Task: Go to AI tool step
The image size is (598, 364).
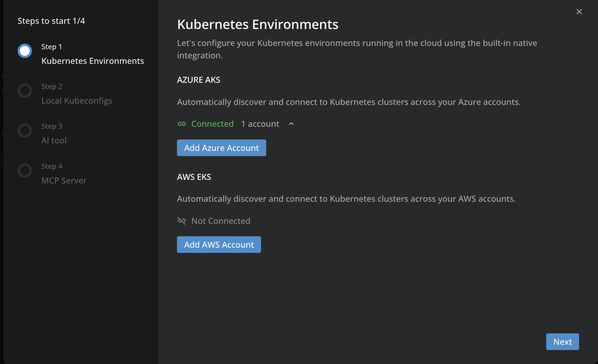Action: click(x=54, y=140)
